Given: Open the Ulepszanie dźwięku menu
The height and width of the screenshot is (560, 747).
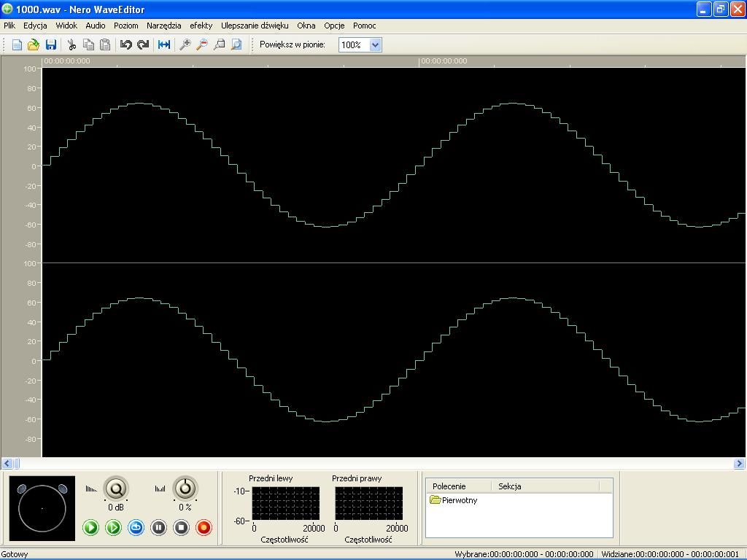Looking at the screenshot, I should [255, 26].
